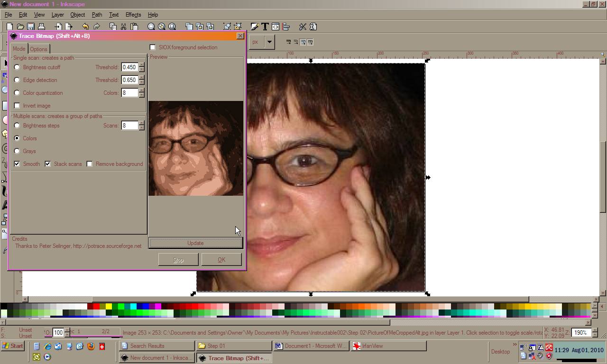The image size is (607, 364).
Task: Click the Ungroup objects icon
Action: tap(238, 27)
